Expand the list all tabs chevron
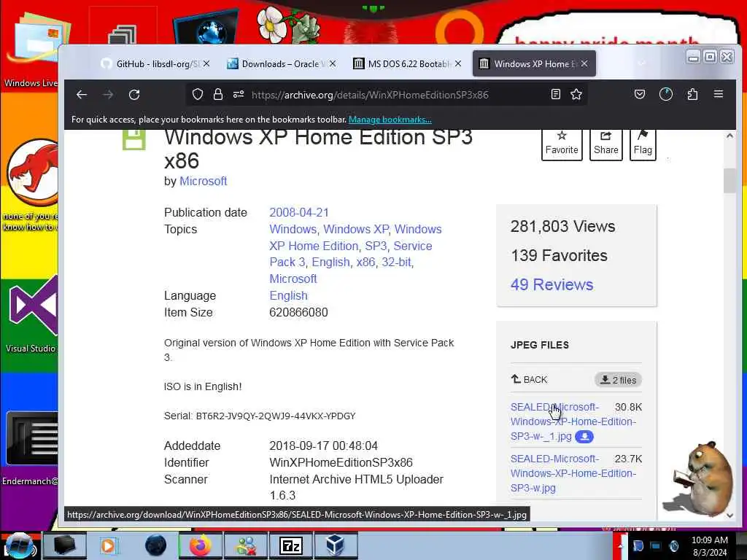 pos(642,63)
